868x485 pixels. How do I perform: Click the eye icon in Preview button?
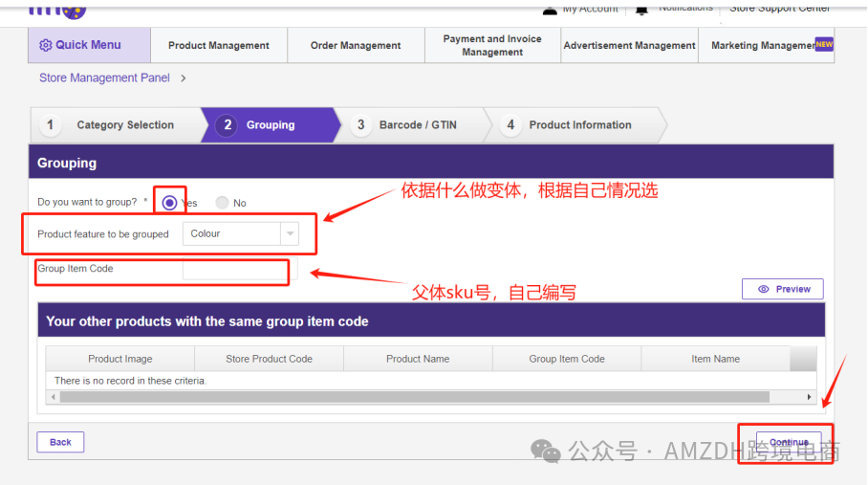click(x=764, y=289)
